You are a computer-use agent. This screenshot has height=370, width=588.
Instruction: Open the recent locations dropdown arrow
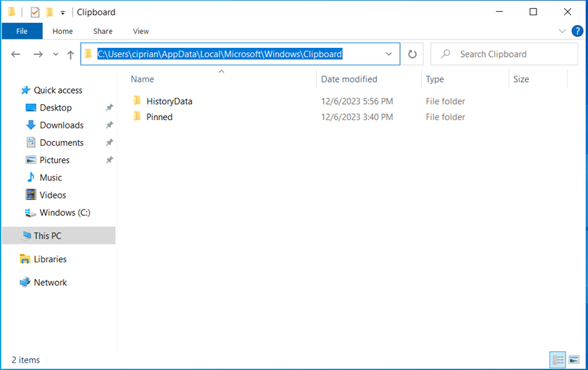pyautogui.click(x=56, y=54)
